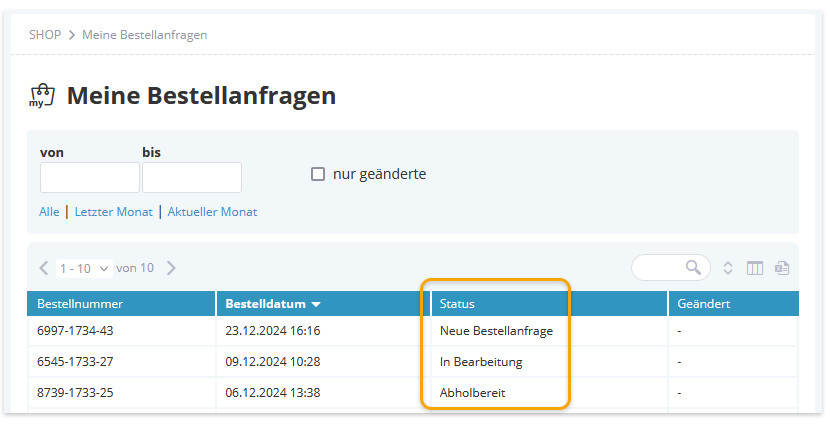Open the '1 - 10' page range dropdown

click(84, 268)
